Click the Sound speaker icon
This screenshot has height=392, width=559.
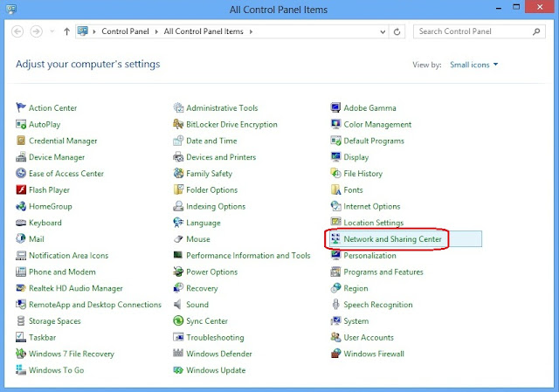coord(177,305)
